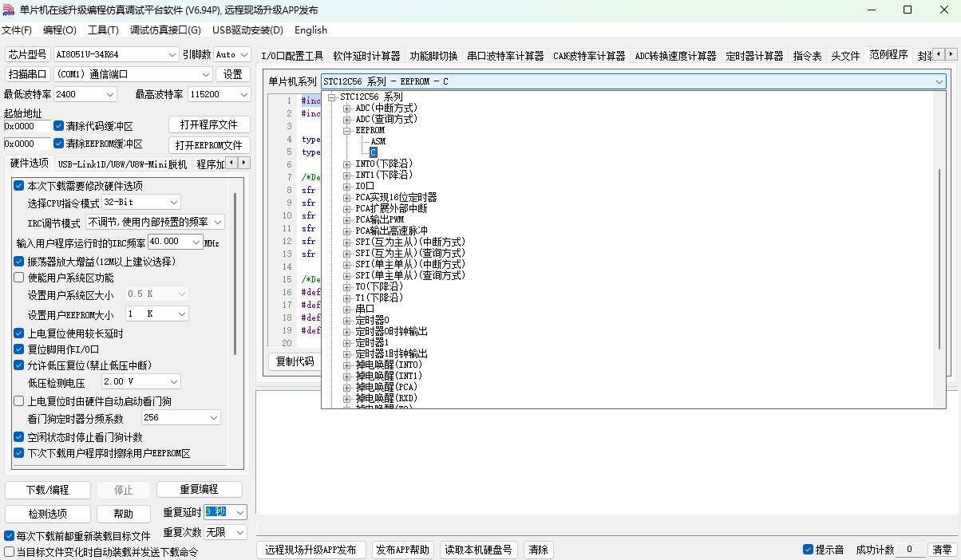Open the 工具(T) menu
This screenshot has height=560, width=961.
click(x=103, y=30)
